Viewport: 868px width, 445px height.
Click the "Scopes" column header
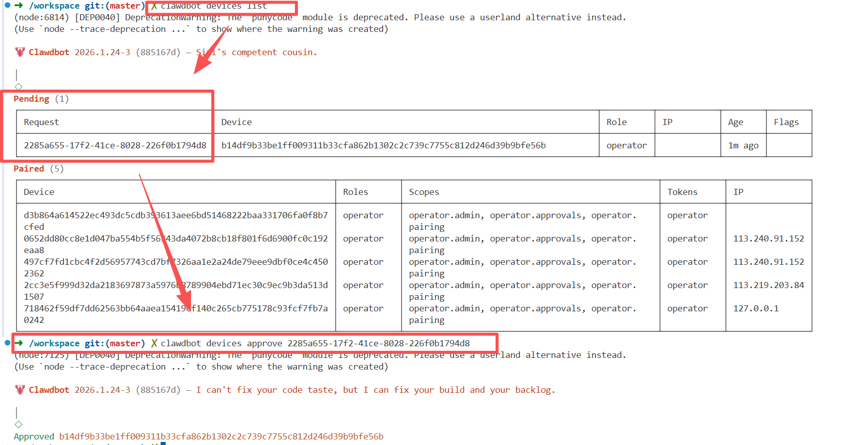click(424, 192)
